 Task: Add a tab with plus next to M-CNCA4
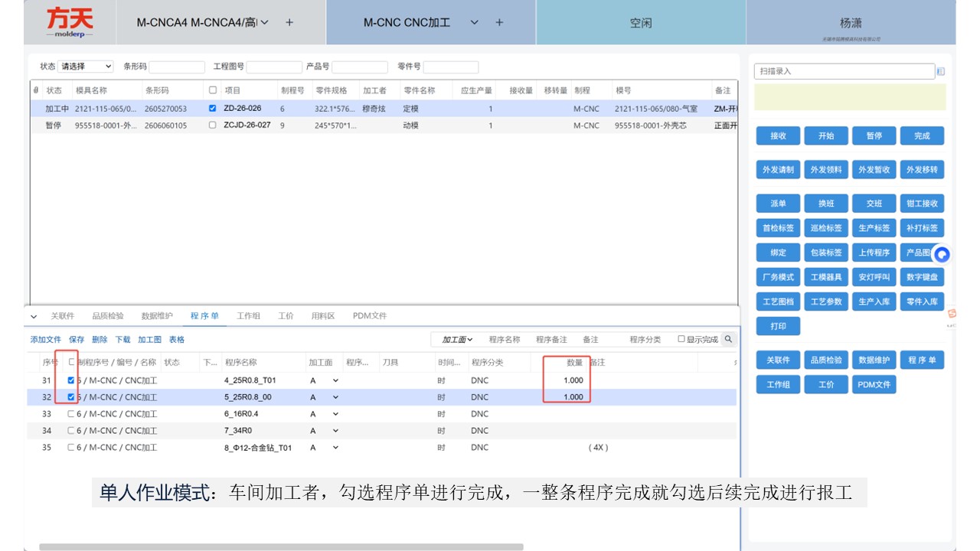289,22
